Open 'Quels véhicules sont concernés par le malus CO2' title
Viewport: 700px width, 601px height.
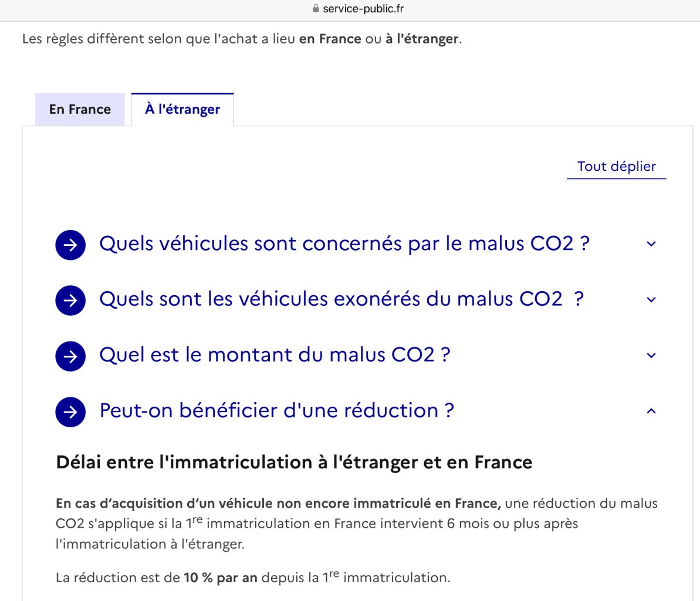coord(344,244)
